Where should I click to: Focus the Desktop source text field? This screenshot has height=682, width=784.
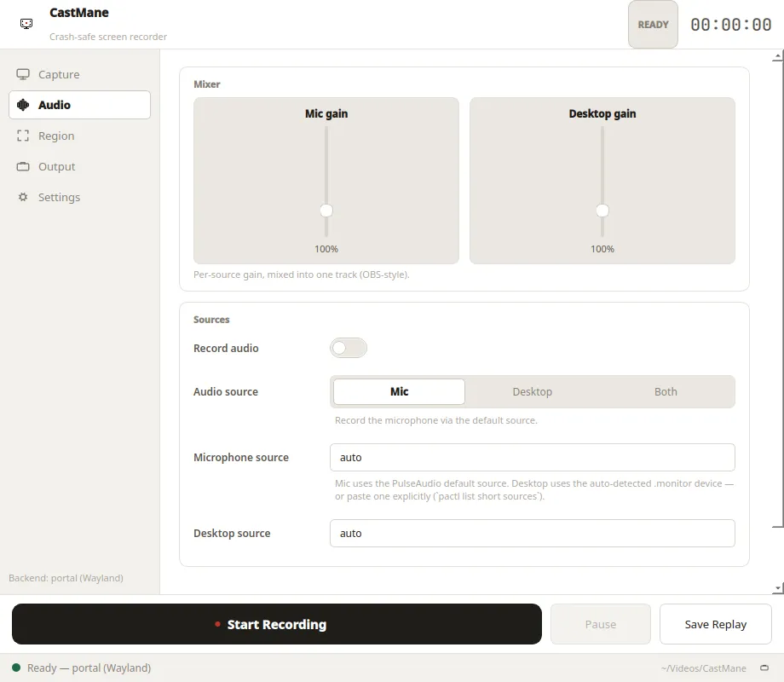[x=532, y=533]
